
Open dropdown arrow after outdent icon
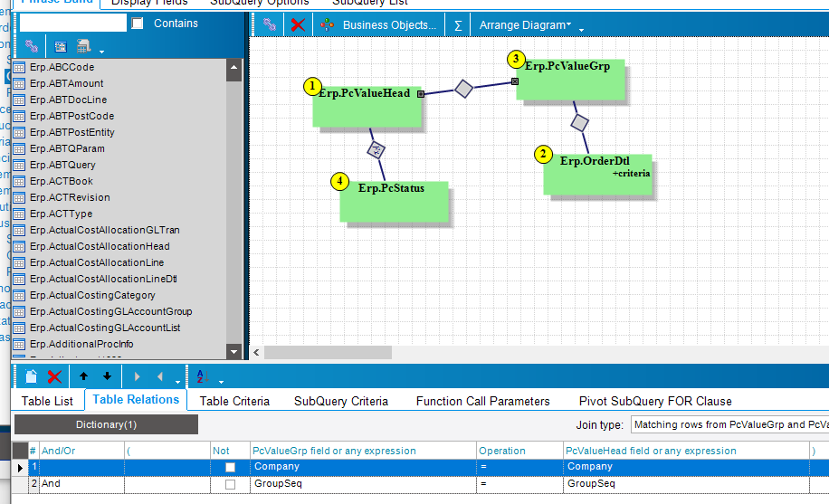[177, 382]
